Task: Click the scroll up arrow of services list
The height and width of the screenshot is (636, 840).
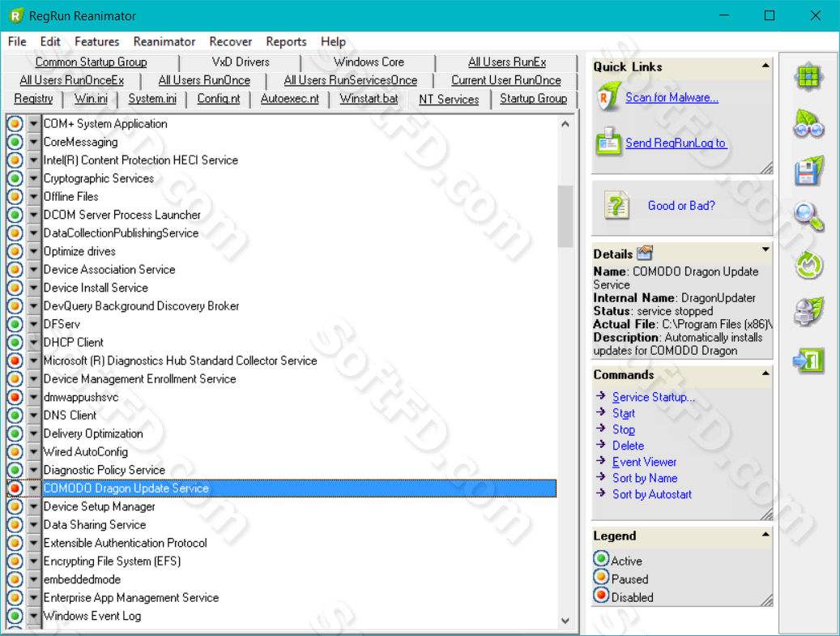Action: (x=565, y=124)
